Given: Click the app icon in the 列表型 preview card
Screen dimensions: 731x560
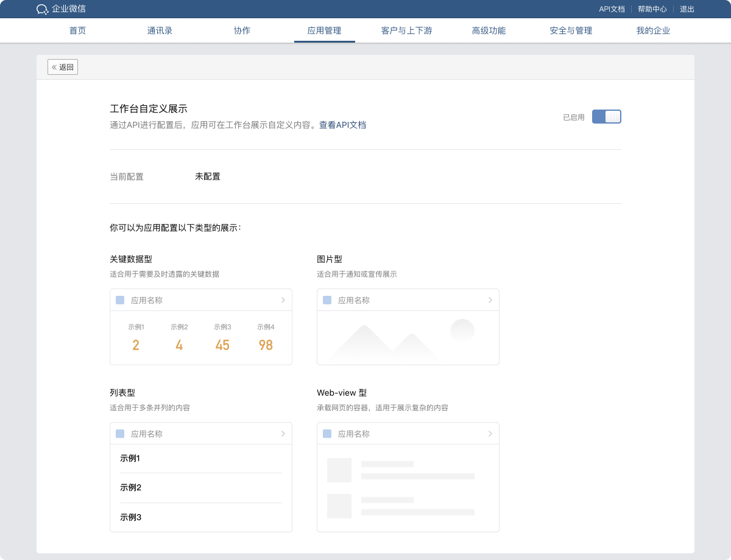Looking at the screenshot, I should pyautogui.click(x=119, y=433).
